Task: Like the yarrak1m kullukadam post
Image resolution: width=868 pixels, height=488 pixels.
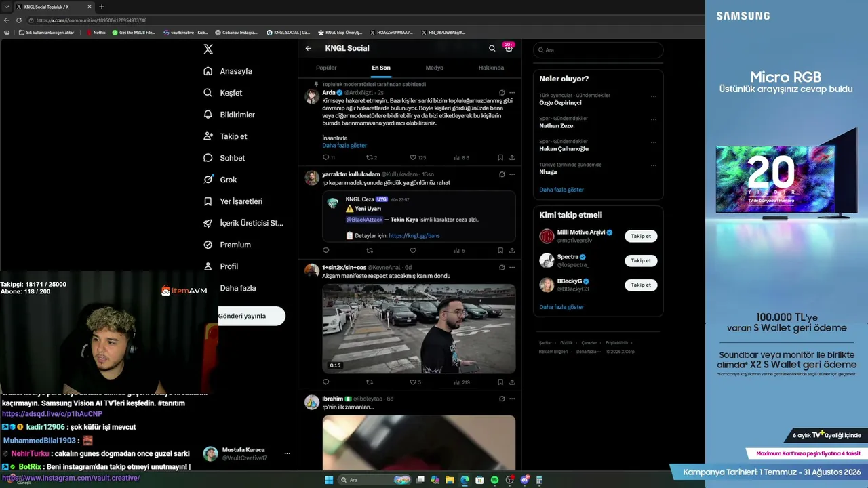Action: coord(413,251)
